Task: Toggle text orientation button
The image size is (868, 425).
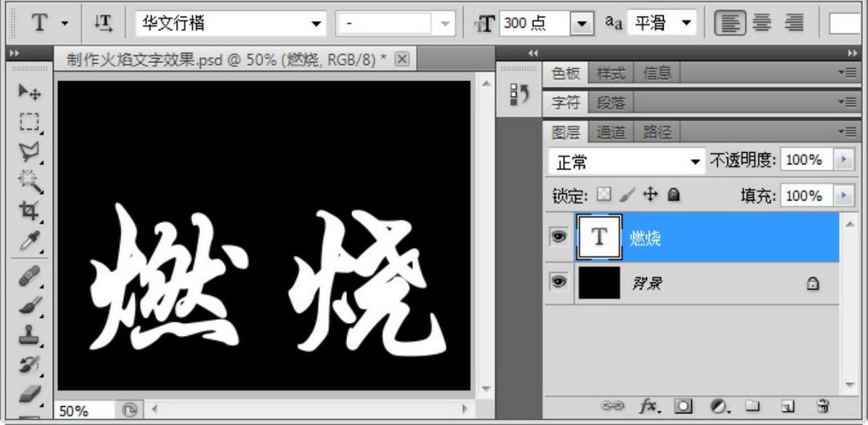Action: [104, 23]
